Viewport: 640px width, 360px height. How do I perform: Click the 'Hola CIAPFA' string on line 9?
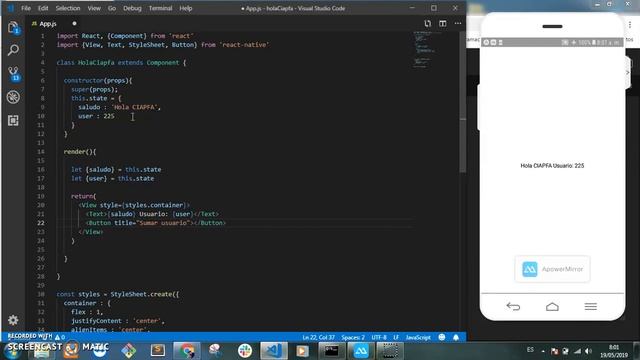(135, 107)
